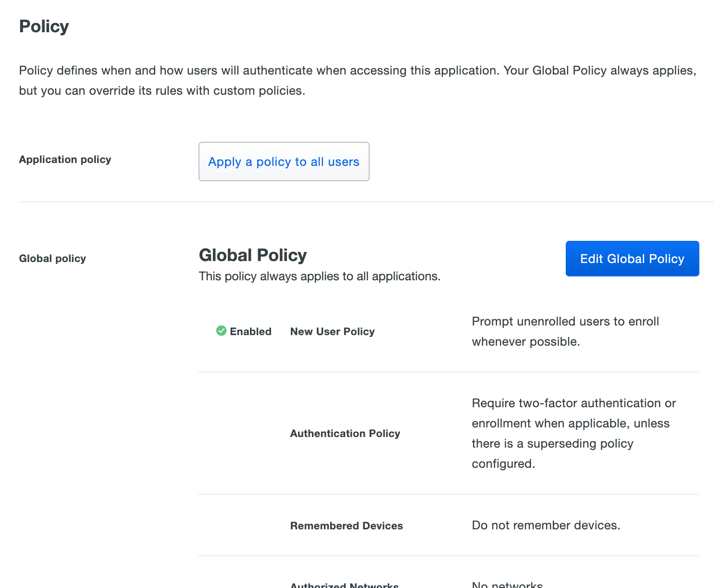721x588 pixels.
Task: Click the Do not remember devices text
Action: coord(546,525)
